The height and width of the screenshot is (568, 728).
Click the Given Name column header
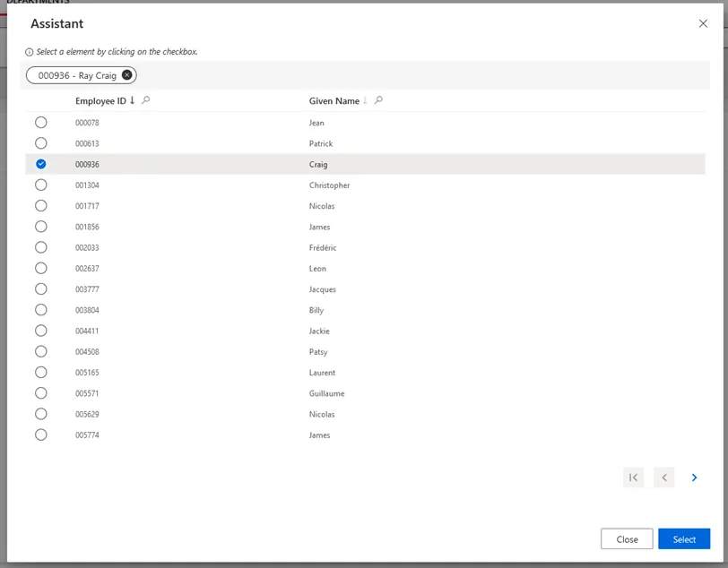point(334,100)
